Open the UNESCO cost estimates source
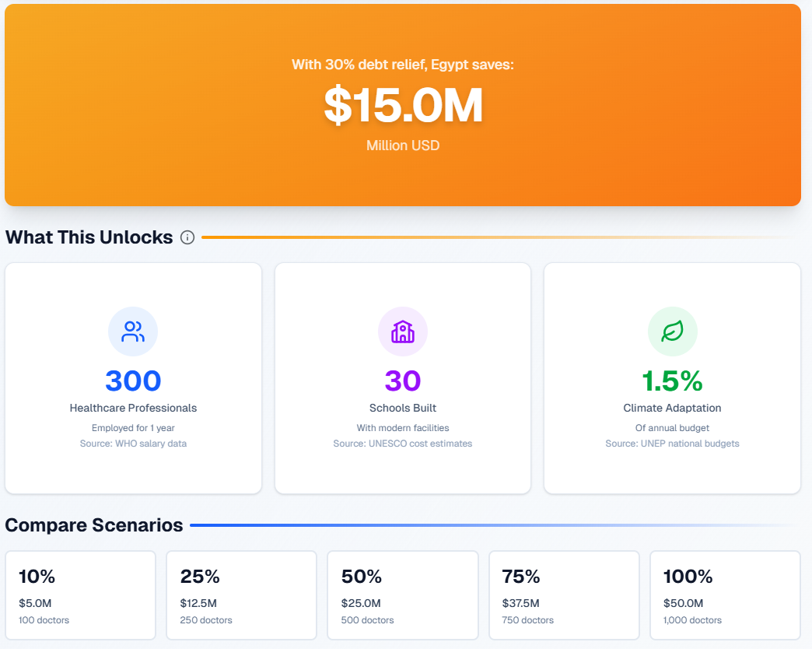Screen dimensions: 812x649 coord(403,444)
